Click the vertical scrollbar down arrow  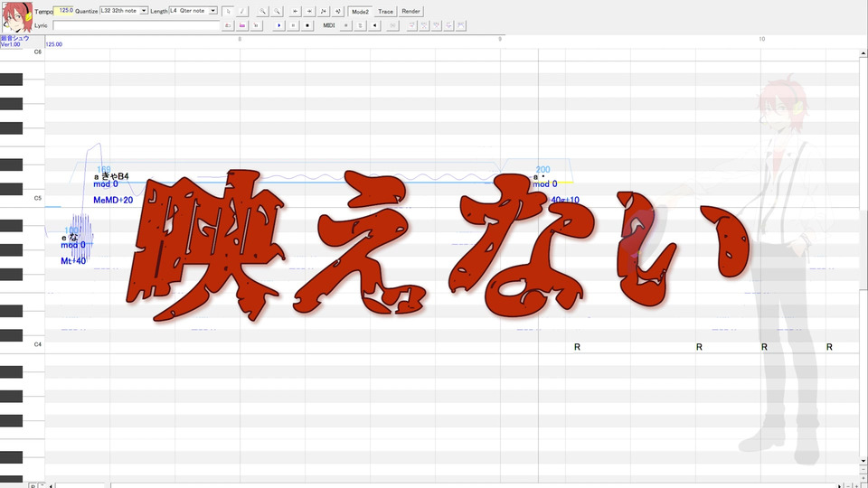pos(863,460)
